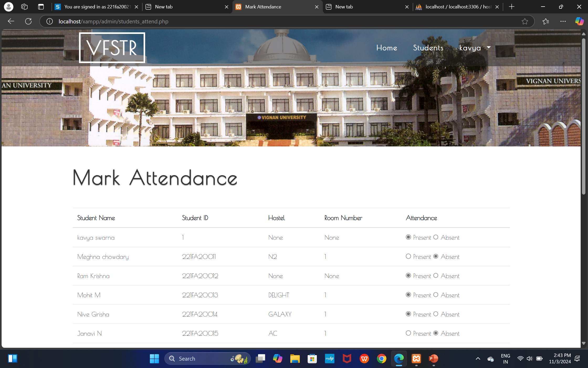Mark Mohit M as Absent
The width and height of the screenshot is (588, 368).
click(x=436, y=295)
